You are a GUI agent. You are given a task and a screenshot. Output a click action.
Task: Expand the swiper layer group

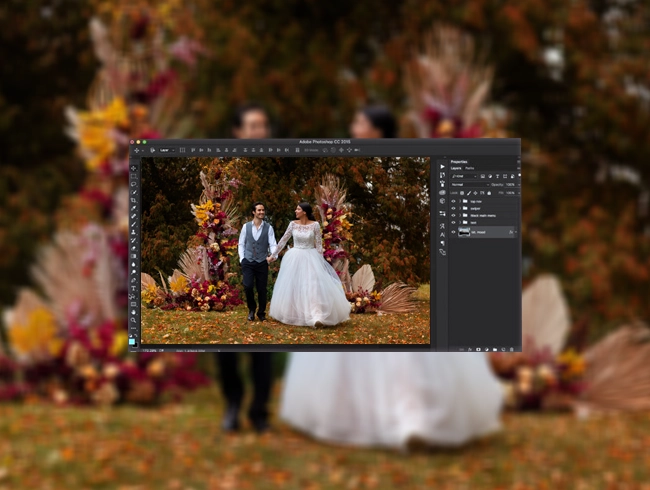click(x=460, y=209)
